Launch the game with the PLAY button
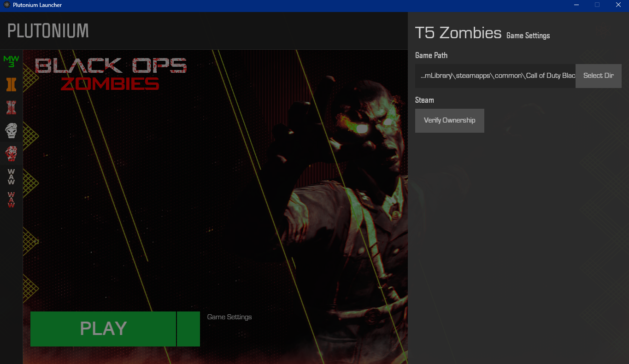Screen dimensions: 629x364 (x=103, y=329)
